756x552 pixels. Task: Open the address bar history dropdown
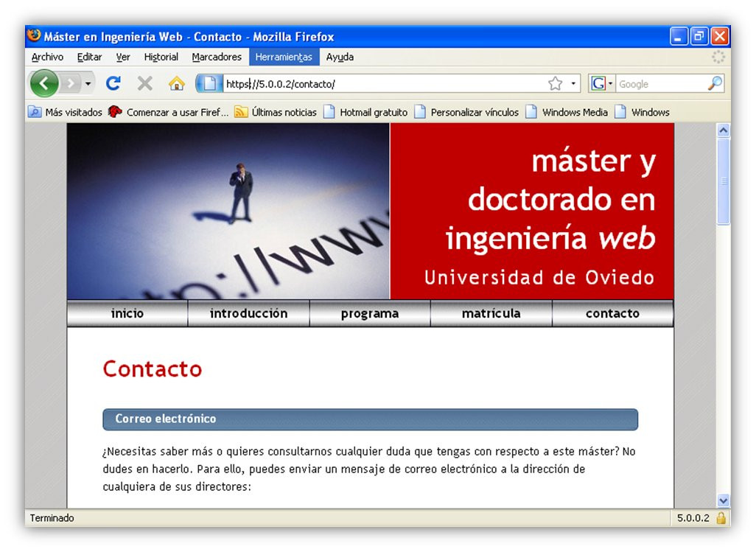573,84
